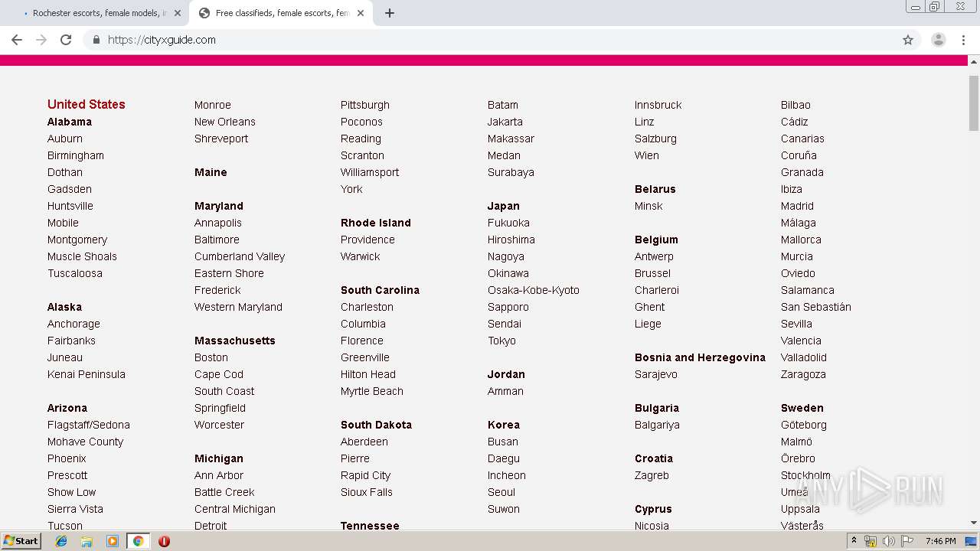
Task: Click the Alabama state heading
Action: pyautogui.click(x=70, y=122)
